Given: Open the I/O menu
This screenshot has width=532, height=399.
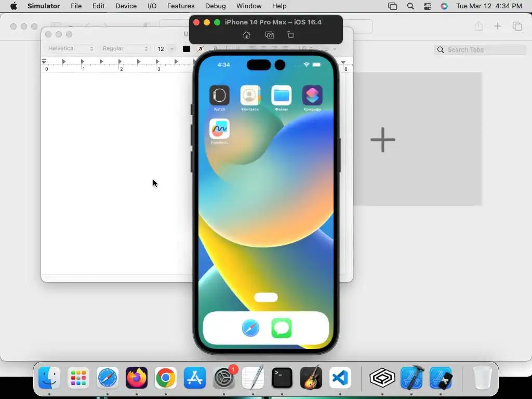Looking at the screenshot, I should [152, 6].
